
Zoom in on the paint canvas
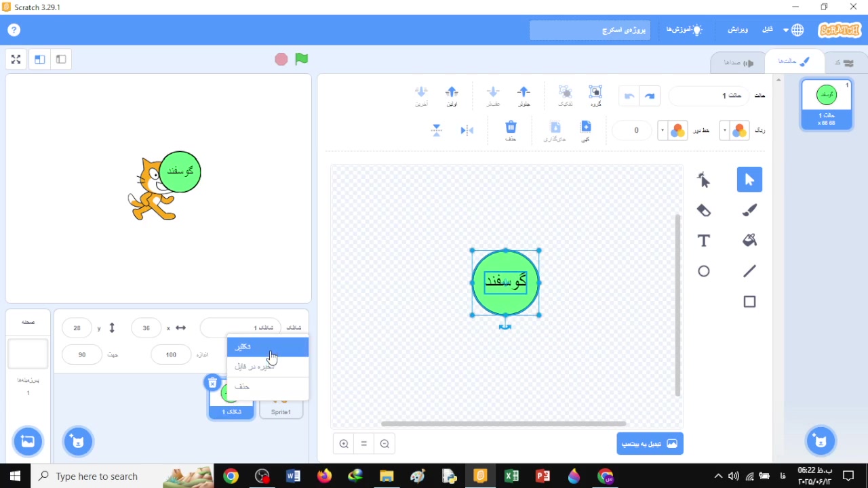[344, 444]
